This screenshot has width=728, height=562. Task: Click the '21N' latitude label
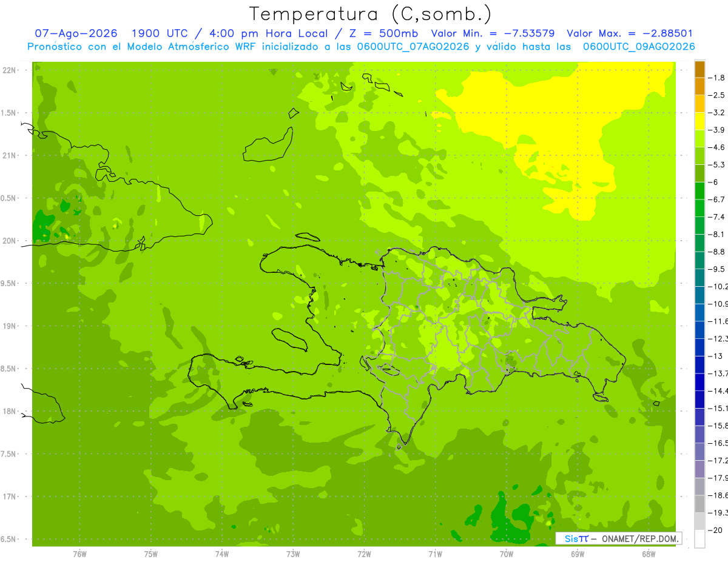tap(8, 156)
